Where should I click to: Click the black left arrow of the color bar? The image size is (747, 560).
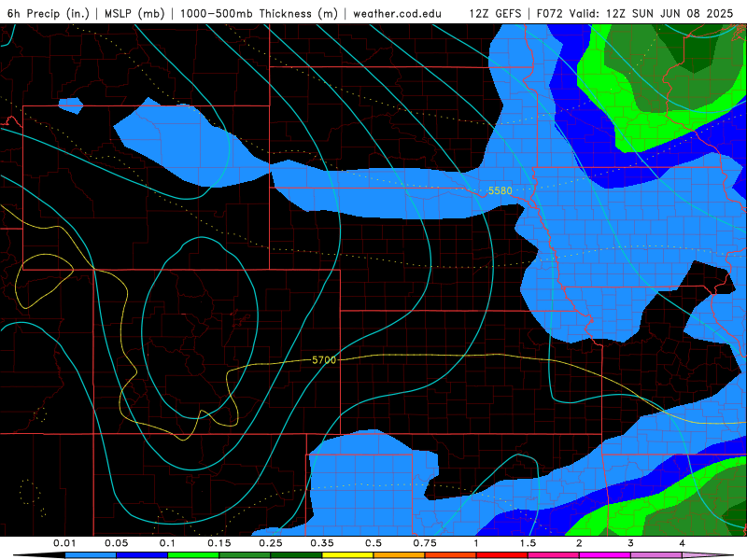pos(39,555)
